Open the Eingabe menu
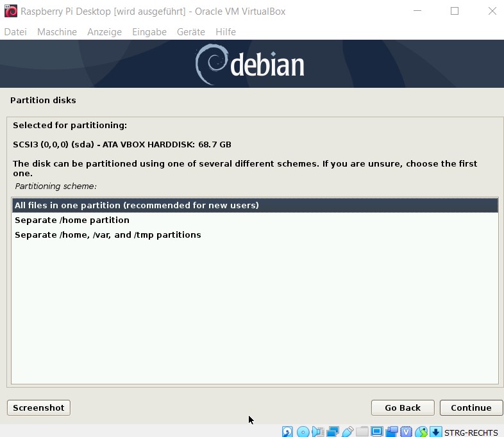Screen dimensions: 504x437 149,32
